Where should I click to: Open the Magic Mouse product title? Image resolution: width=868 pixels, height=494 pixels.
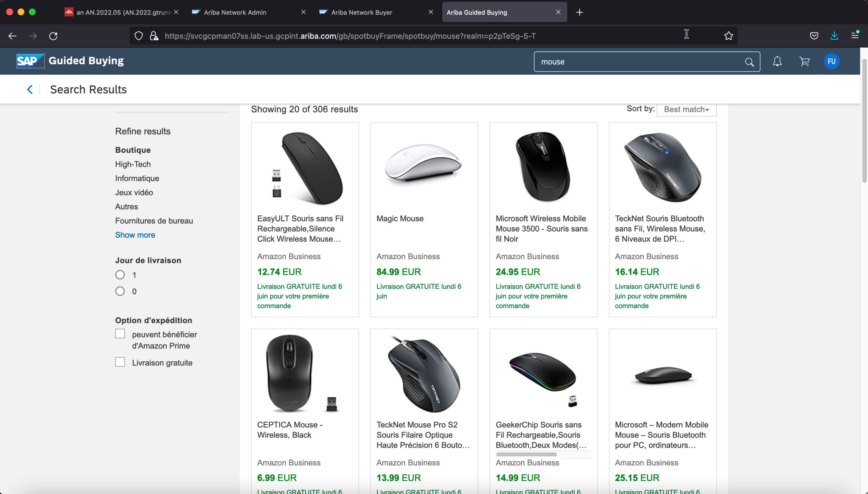(400, 218)
